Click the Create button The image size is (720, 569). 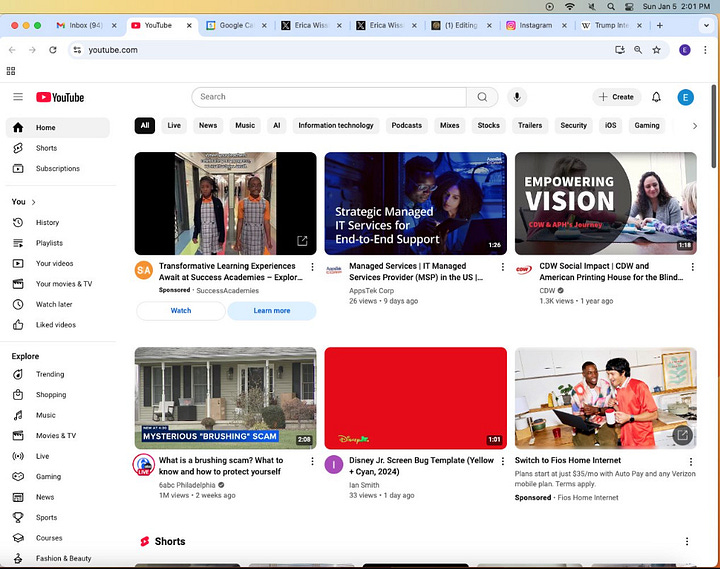coord(617,97)
